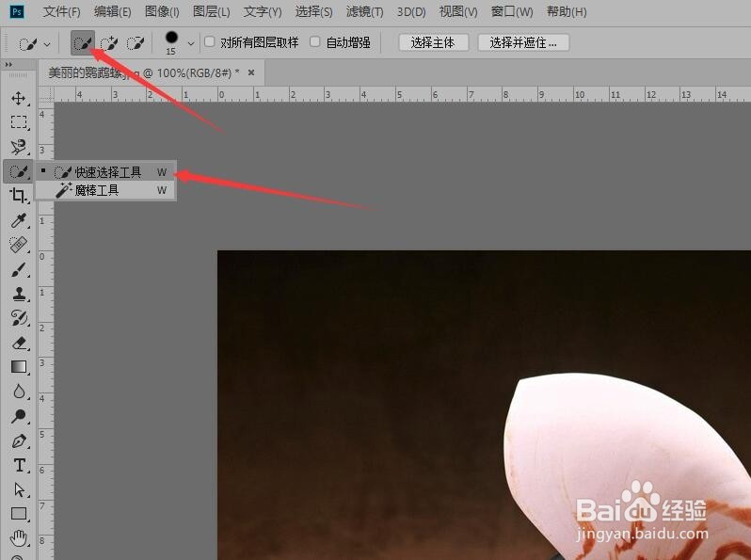Select the History Brush tool
Screen dimensions: 751x560
click(19, 318)
